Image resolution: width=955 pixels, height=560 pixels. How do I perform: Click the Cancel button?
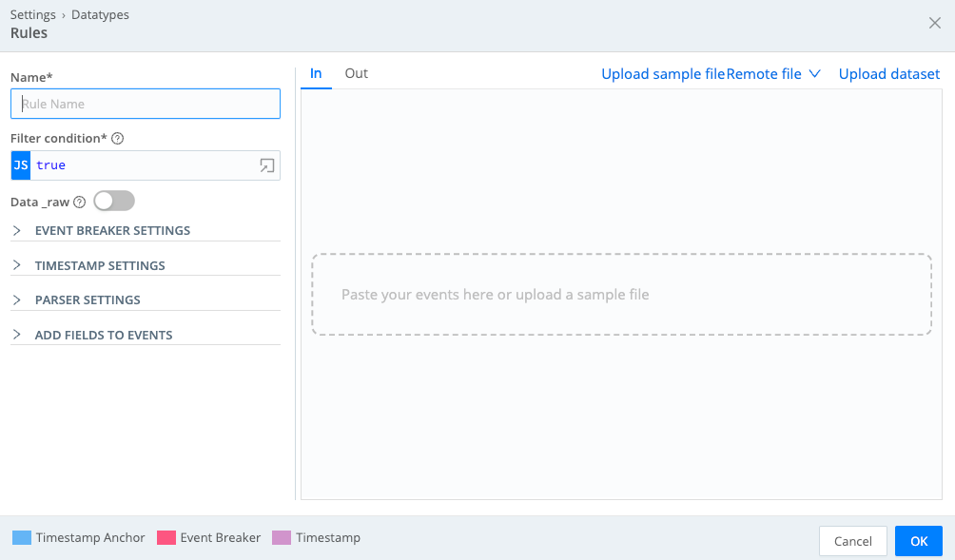(852, 541)
